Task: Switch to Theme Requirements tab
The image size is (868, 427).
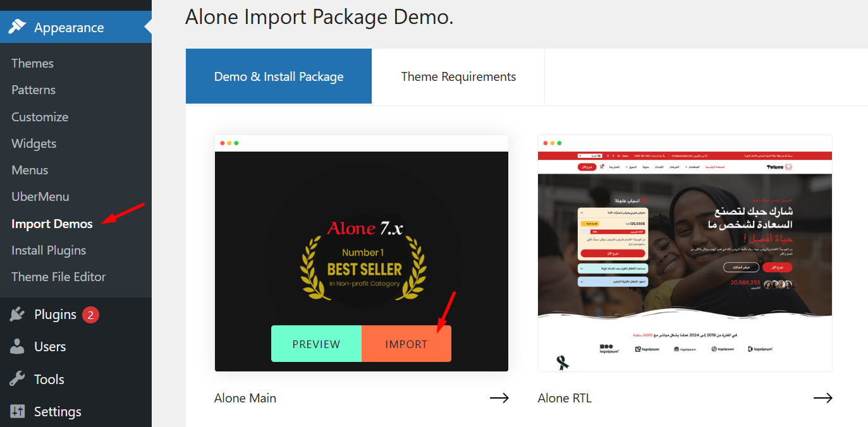Action: click(458, 76)
